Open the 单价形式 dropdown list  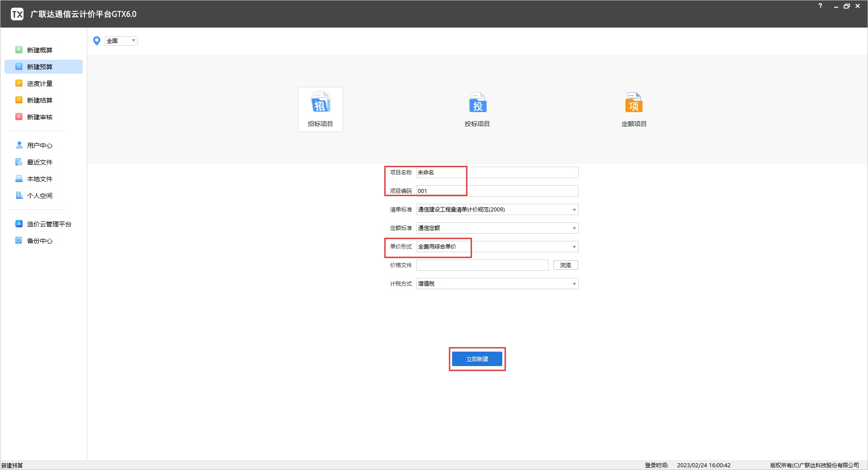point(574,247)
